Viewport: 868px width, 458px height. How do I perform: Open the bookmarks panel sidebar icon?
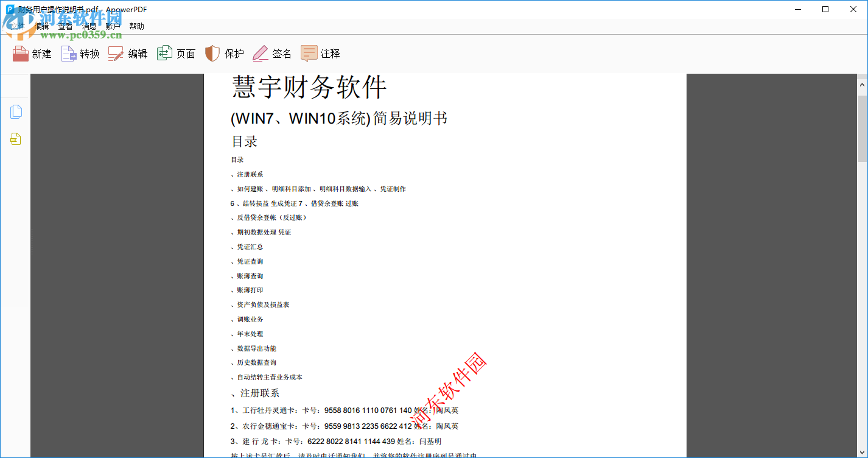point(16,139)
